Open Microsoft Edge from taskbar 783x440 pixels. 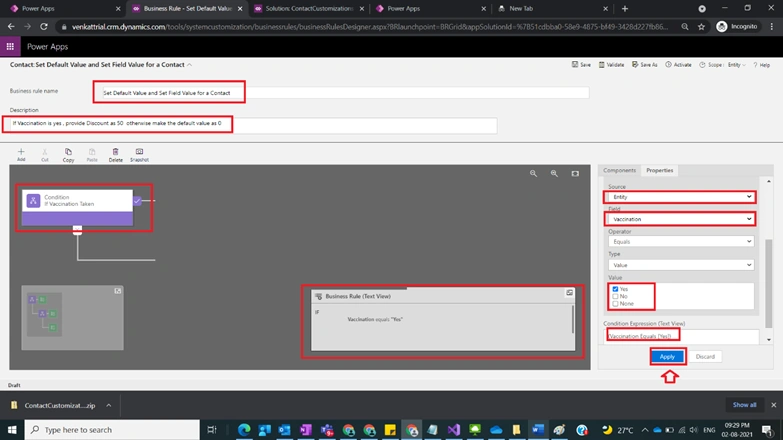point(244,430)
